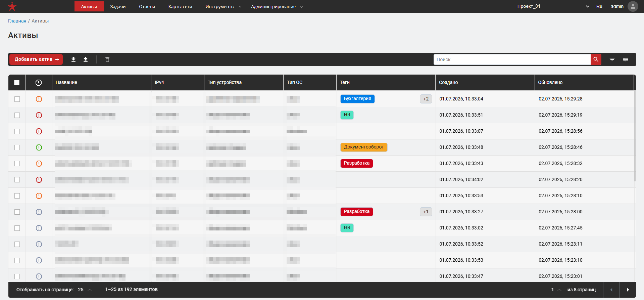The image size is (644, 300).
Task: Click the red search magnifier button
Action: (596, 59)
